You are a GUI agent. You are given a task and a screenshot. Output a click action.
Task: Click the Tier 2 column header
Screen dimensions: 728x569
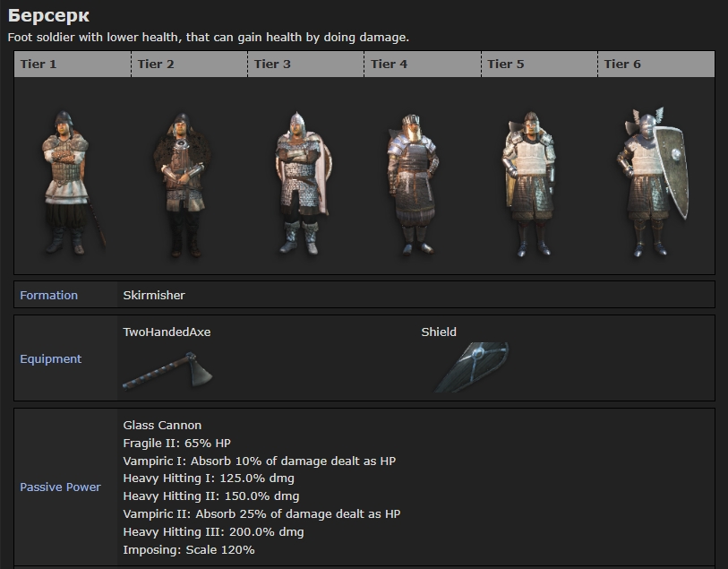click(156, 64)
